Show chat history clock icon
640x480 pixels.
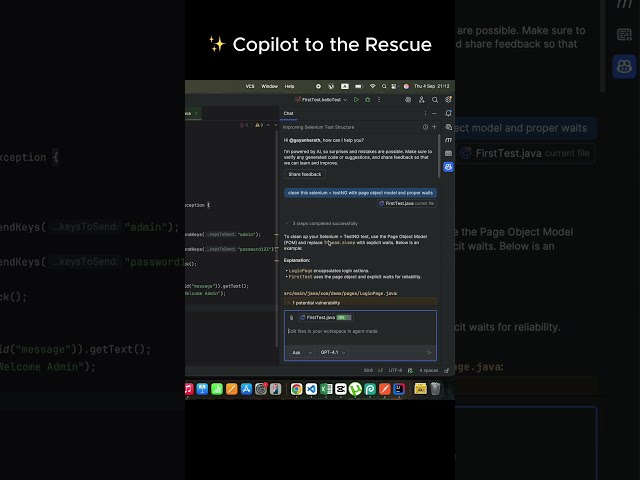pos(425,127)
